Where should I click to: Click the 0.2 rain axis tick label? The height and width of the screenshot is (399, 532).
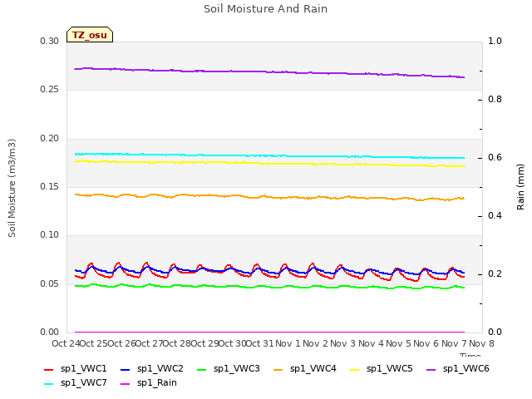tap(495, 274)
